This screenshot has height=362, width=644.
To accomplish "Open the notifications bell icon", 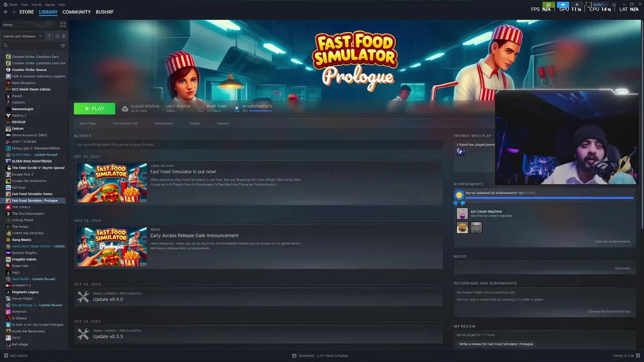I will click(577, 5).
